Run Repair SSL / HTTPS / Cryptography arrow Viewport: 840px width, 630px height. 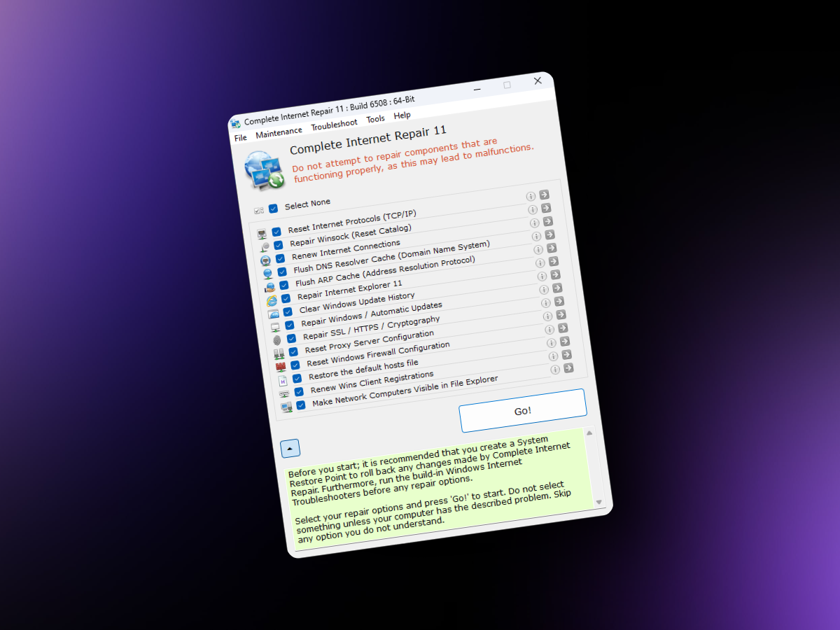point(560,301)
